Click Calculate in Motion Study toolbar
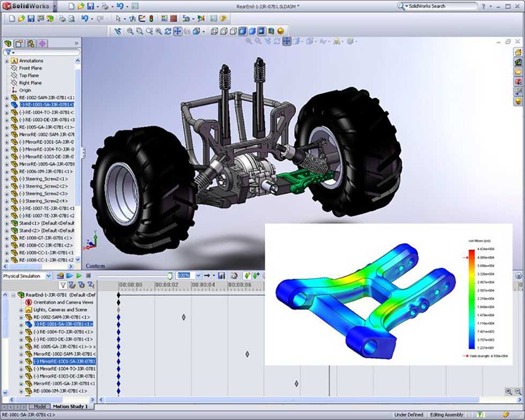Screen dimensions: 525x420 60,276
